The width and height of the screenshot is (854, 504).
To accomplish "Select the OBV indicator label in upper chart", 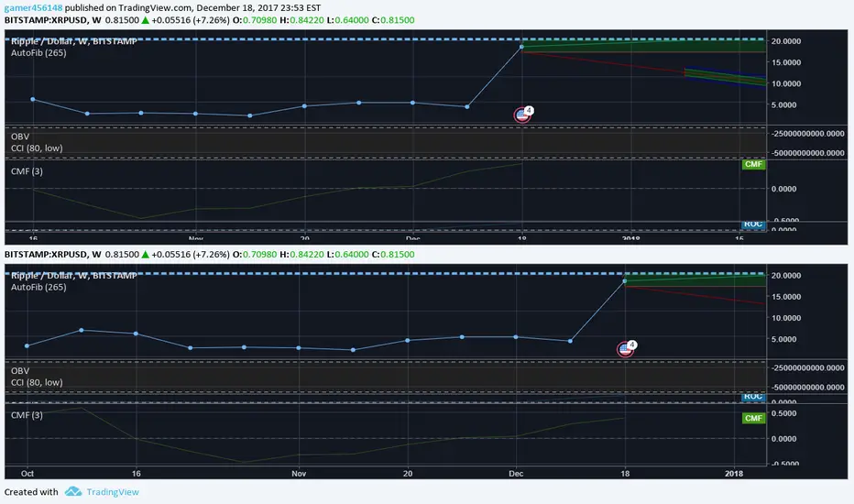I will pos(20,137).
